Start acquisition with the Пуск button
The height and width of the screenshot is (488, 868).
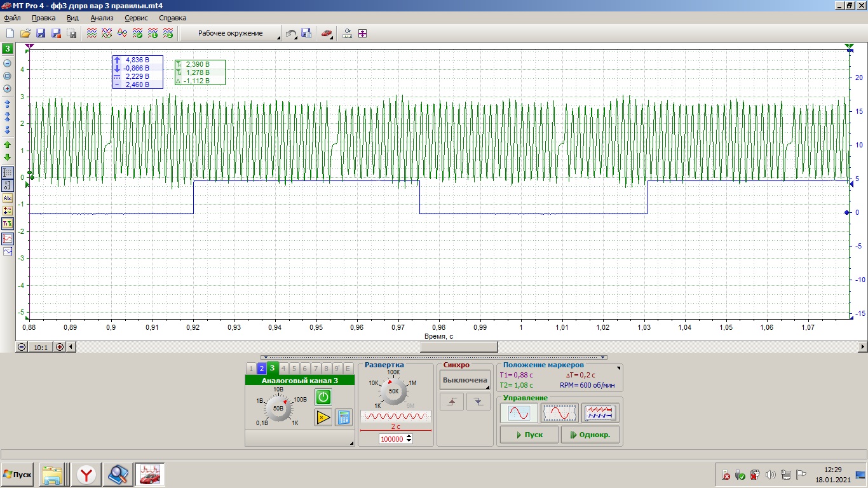[x=529, y=435]
